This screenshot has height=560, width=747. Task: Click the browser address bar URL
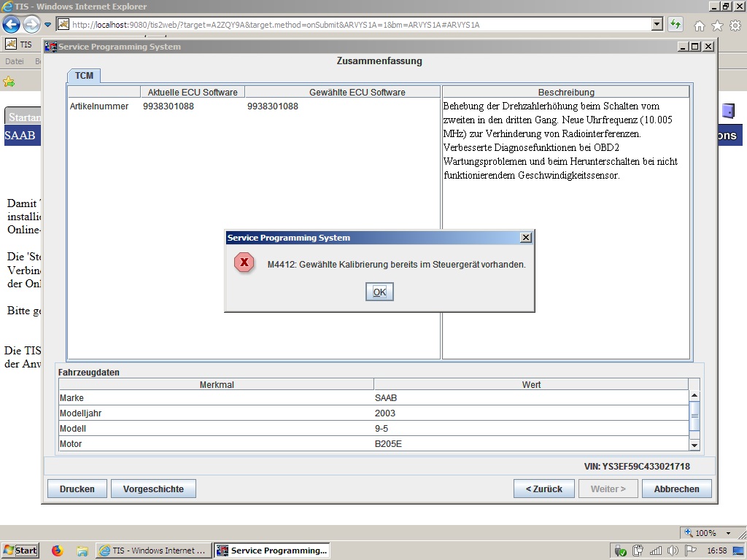[x=276, y=25]
